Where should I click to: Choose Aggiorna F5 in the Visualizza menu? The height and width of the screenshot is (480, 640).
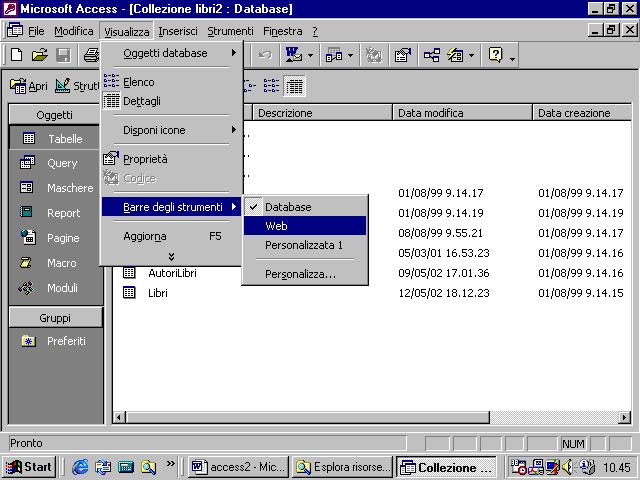(171, 236)
